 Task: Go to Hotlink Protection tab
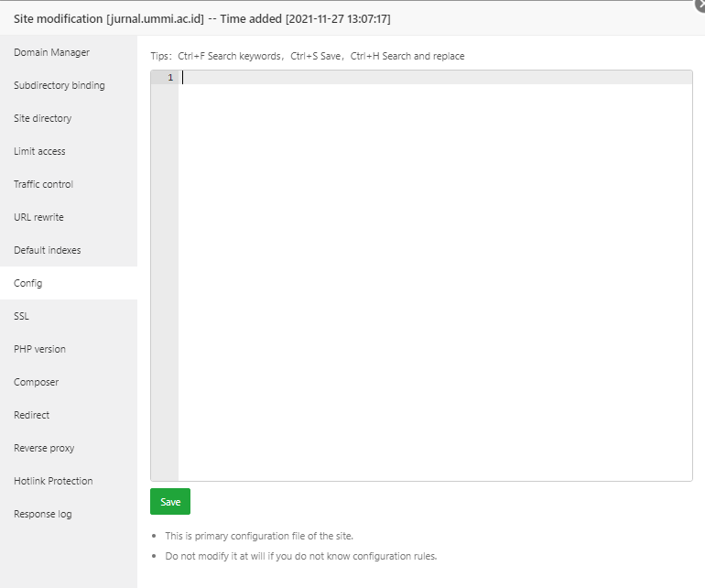click(53, 481)
